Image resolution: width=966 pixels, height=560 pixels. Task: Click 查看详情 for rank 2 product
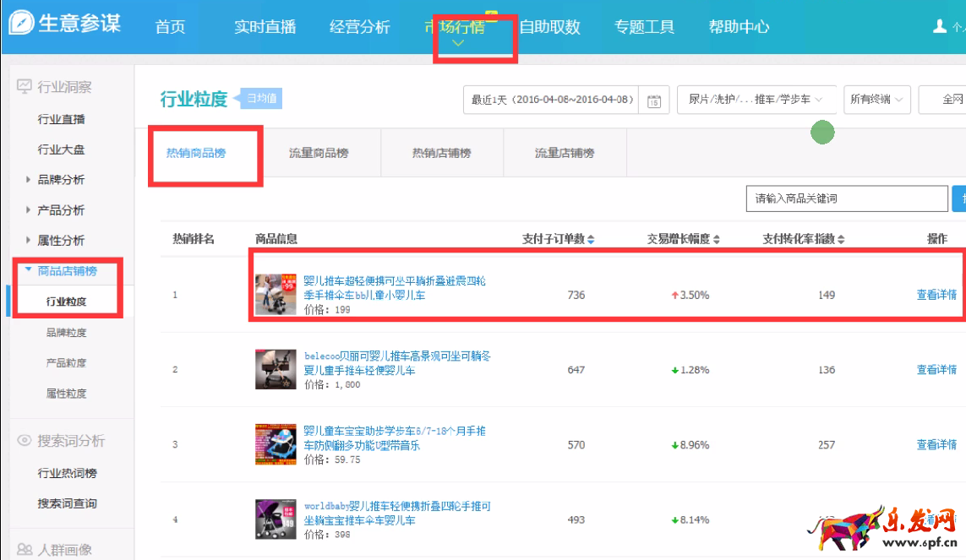(x=936, y=370)
